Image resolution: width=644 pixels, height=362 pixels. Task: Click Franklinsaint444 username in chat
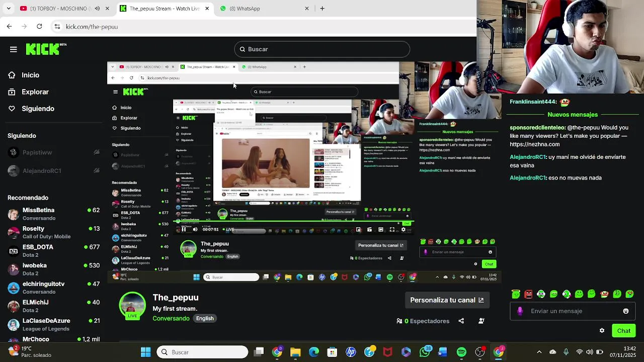[533, 102]
